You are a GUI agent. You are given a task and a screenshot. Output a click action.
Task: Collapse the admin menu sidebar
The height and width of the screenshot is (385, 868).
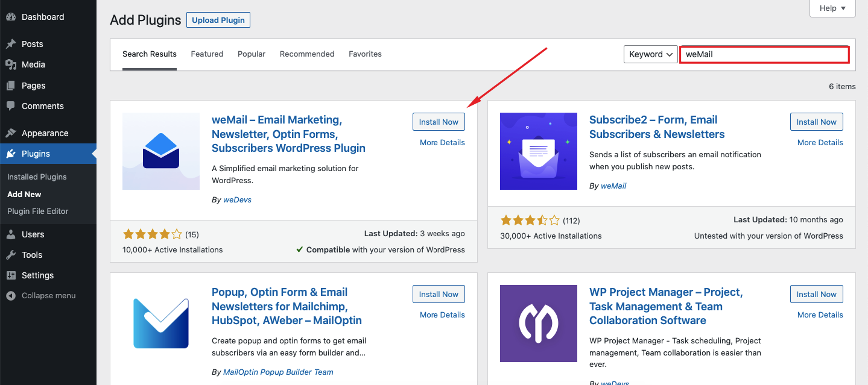point(40,295)
